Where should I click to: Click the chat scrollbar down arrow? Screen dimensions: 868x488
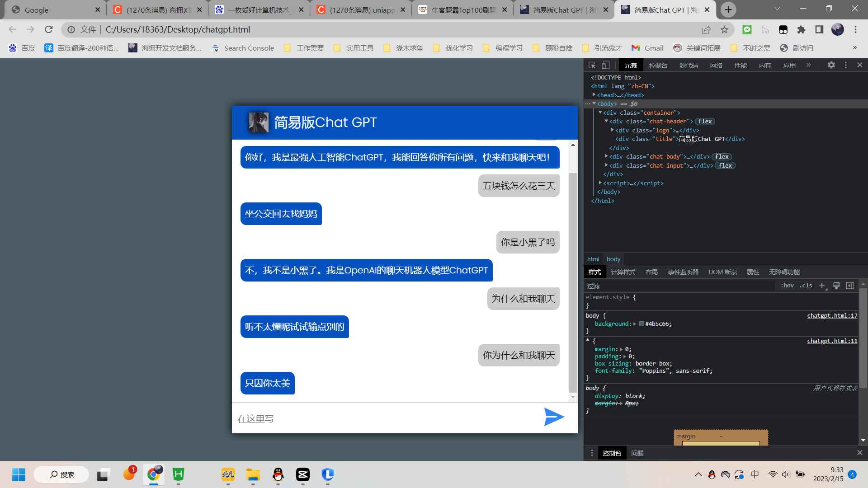click(573, 397)
